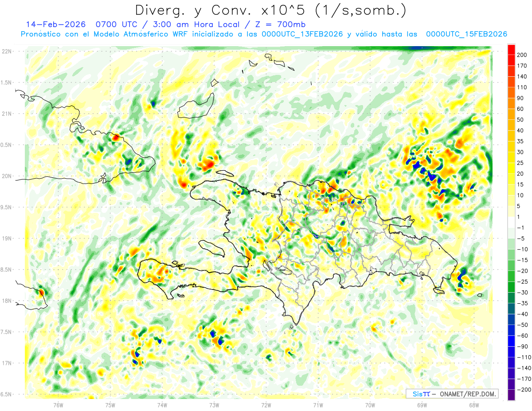Click the '8.5N' latitude label
This screenshot has width=532, height=411.
[x=7, y=270]
